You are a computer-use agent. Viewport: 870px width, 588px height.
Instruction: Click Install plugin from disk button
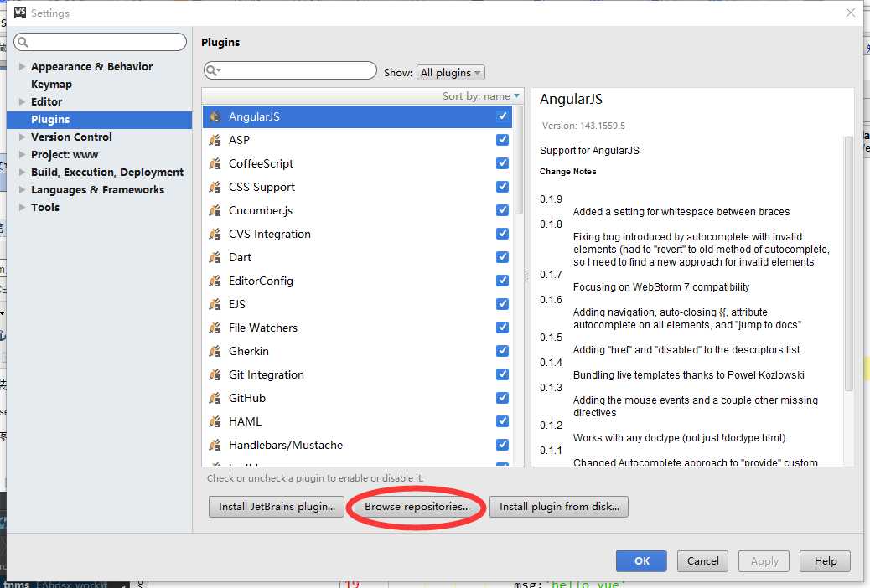pyautogui.click(x=559, y=507)
